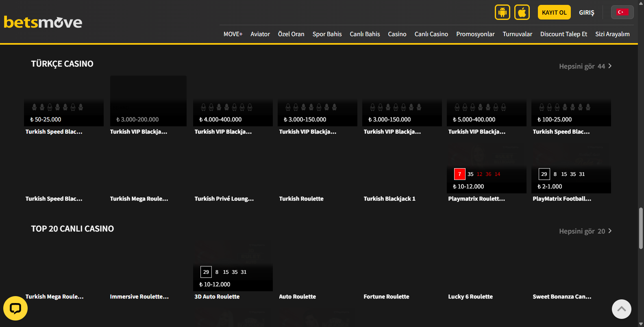Image resolution: width=644 pixels, height=327 pixels.
Task: Click the Auto Roulette title
Action: tap(297, 297)
